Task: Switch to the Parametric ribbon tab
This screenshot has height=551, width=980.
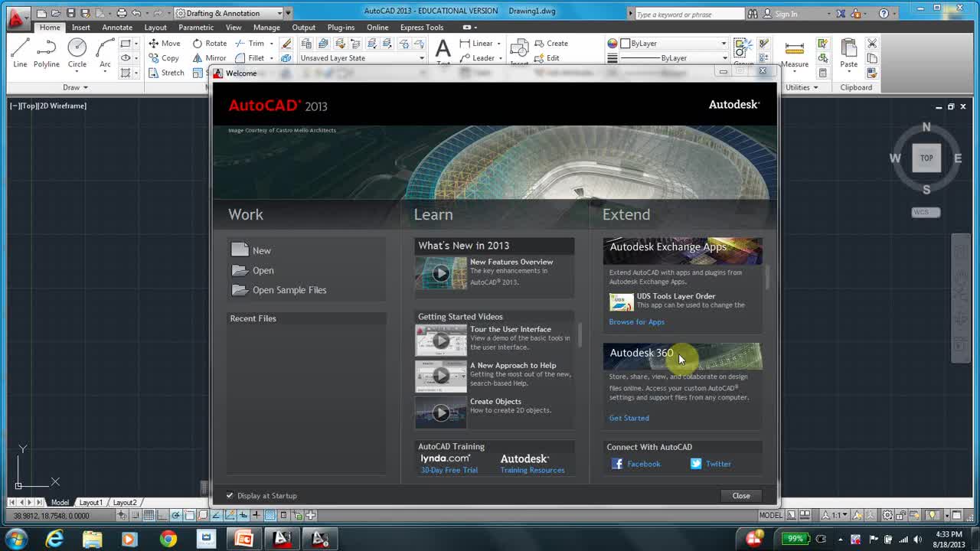Action: coord(196,28)
